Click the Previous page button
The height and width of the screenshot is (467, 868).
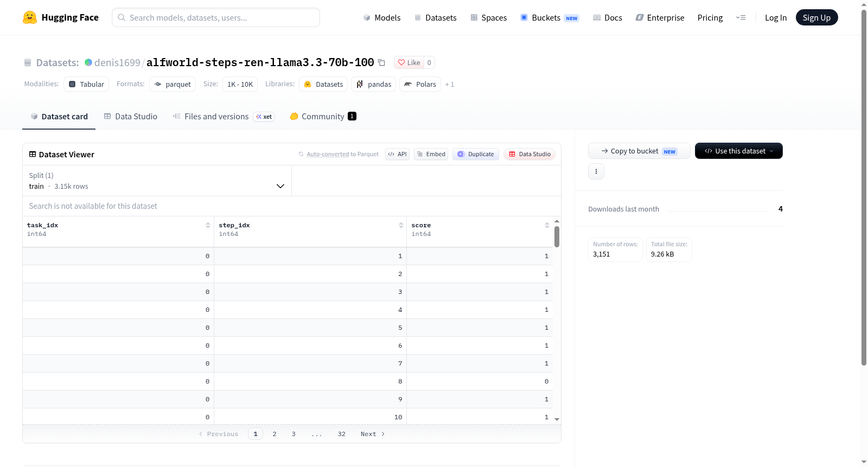coord(219,434)
